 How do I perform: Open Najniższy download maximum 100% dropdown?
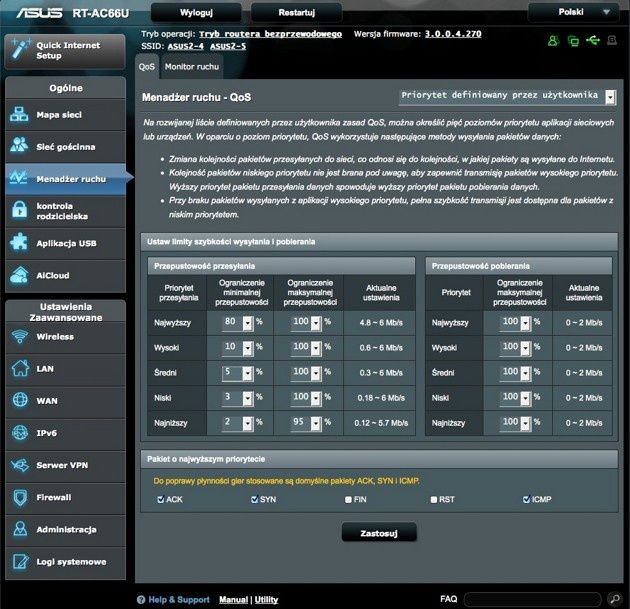[515, 423]
